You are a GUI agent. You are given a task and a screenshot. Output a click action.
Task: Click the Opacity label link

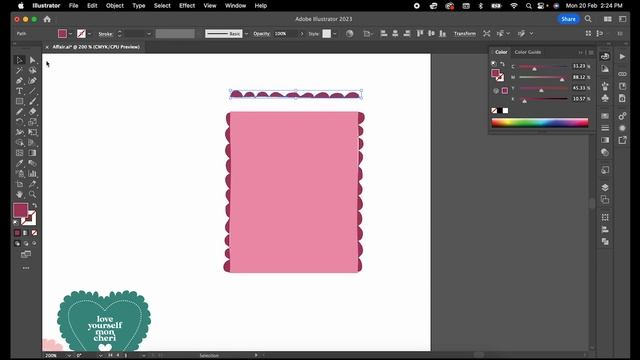pos(262,34)
